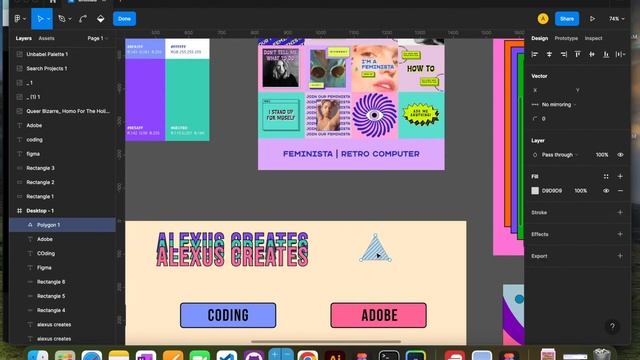Click the help question mark button
The image size is (640, 360).
tap(612, 326)
